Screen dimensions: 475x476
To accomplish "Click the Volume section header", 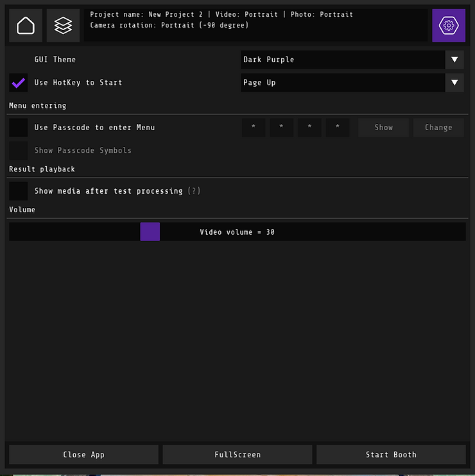I will pos(22,210).
